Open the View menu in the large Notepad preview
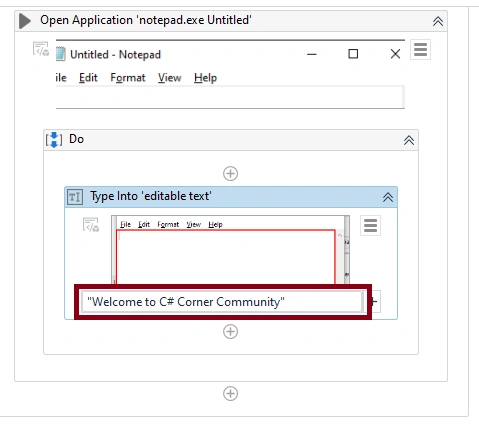This screenshot has width=479, height=425. (170, 78)
